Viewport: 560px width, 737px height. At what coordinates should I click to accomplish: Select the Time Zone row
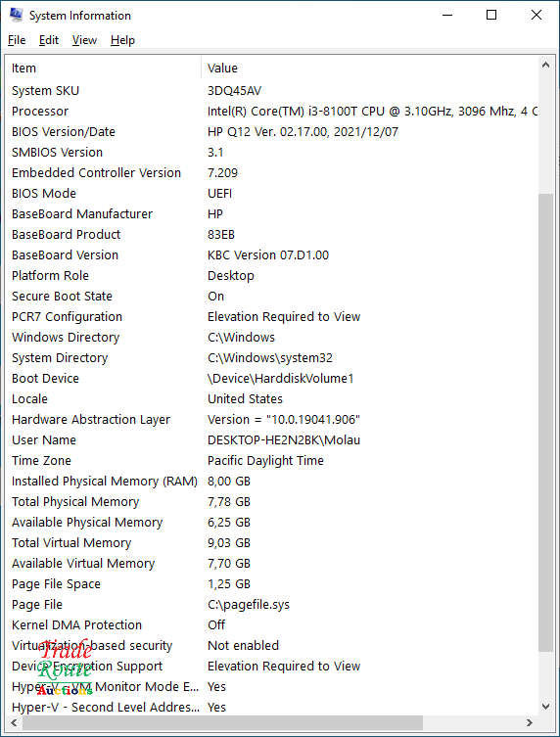coord(272,461)
